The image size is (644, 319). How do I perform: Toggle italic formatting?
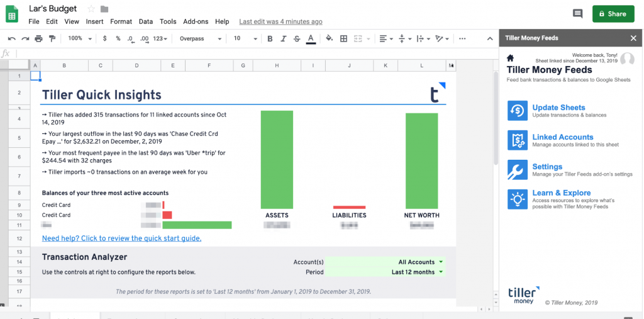click(284, 38)
